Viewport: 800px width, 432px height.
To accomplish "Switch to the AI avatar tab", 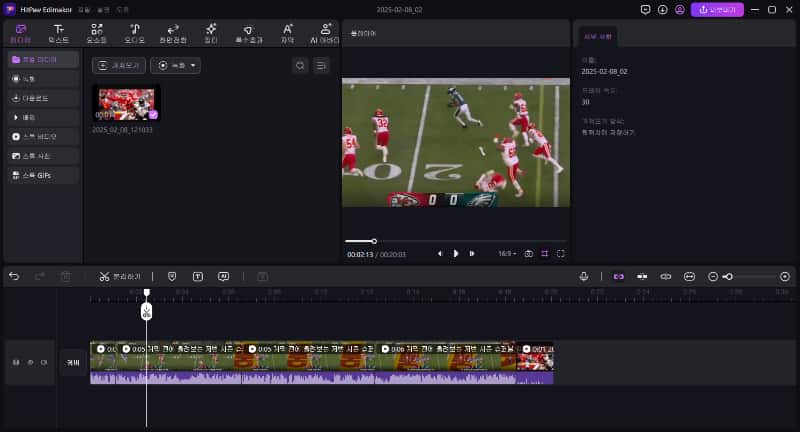I will (325, 33).
